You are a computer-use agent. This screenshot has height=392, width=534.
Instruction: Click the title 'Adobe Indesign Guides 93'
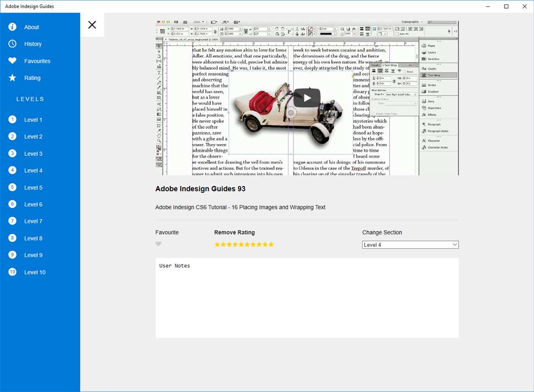coord(200,189)
